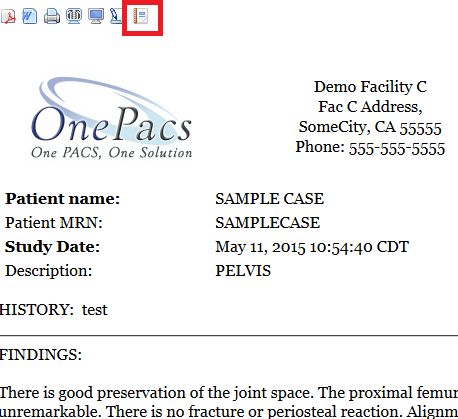Click the OnePacs logo

click(x=112, y=119)
